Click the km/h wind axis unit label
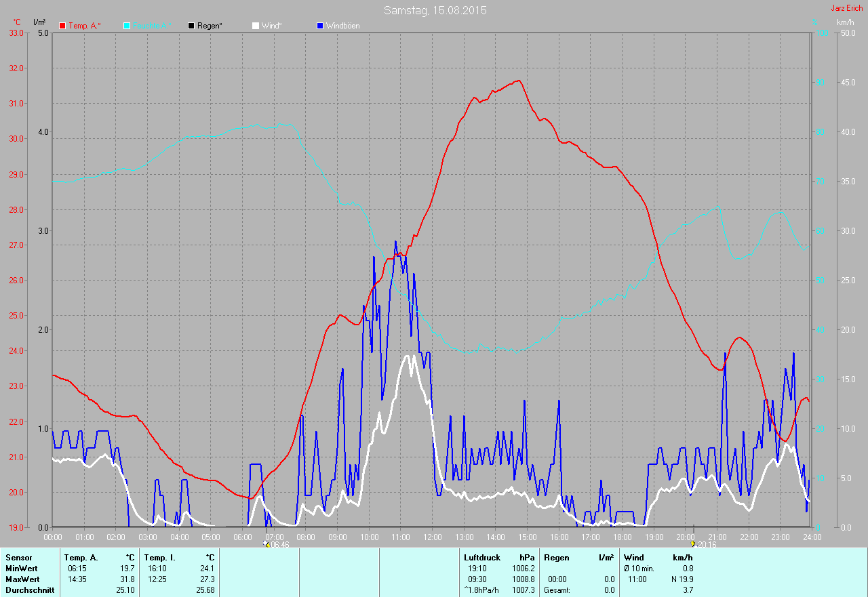This screenshot has width=868, height=597. point(846,22)
